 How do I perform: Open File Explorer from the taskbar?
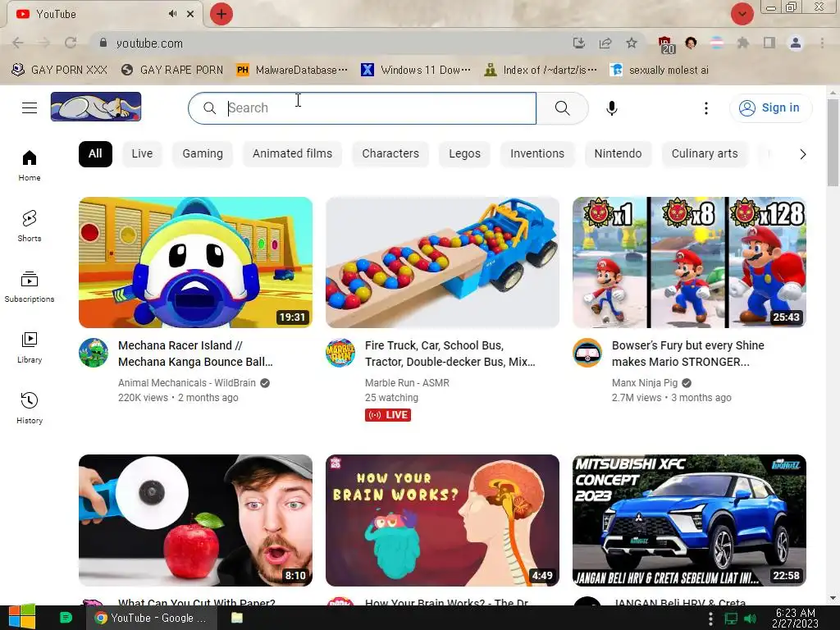[x=237, y=618]
